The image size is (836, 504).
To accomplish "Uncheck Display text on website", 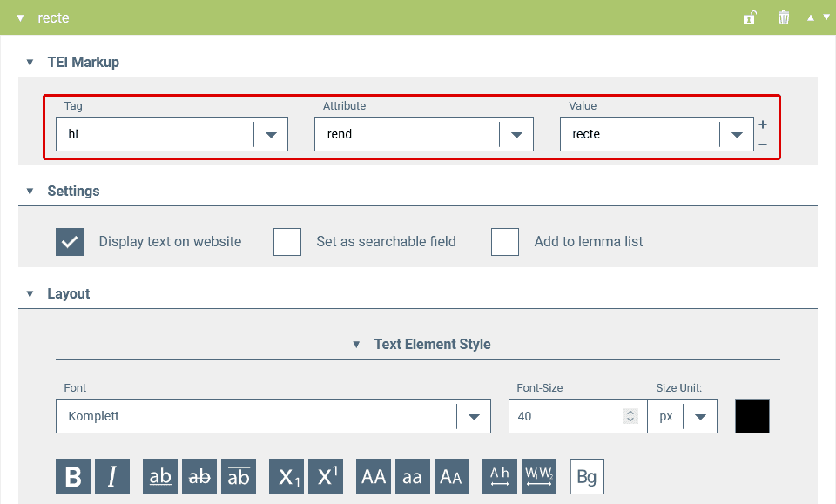I will (70, 242).
